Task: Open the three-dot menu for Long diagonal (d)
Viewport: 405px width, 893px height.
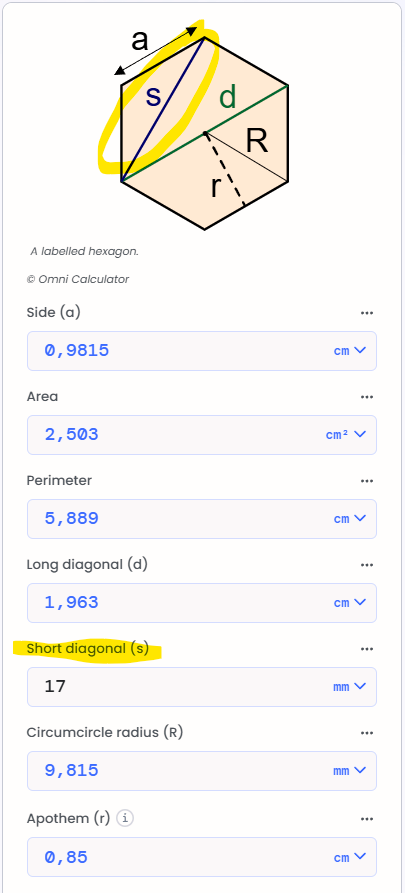Action: pyautogui.click(x=367, y=565)
